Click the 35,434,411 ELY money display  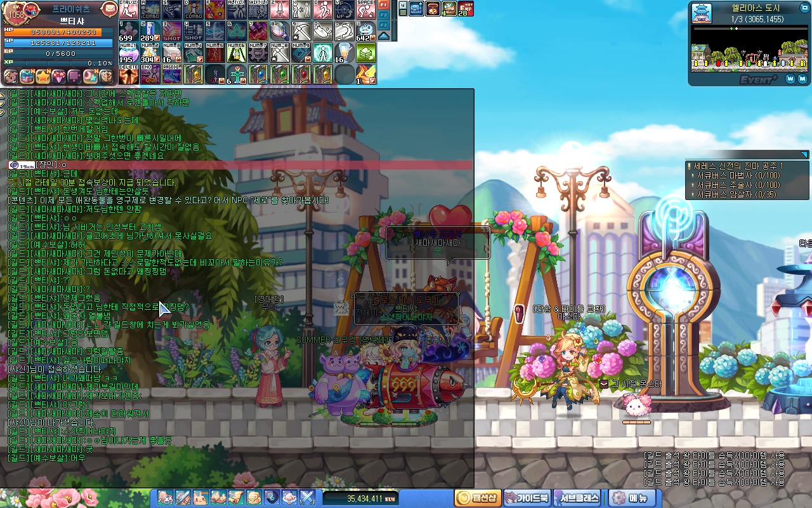coord(360,498)
